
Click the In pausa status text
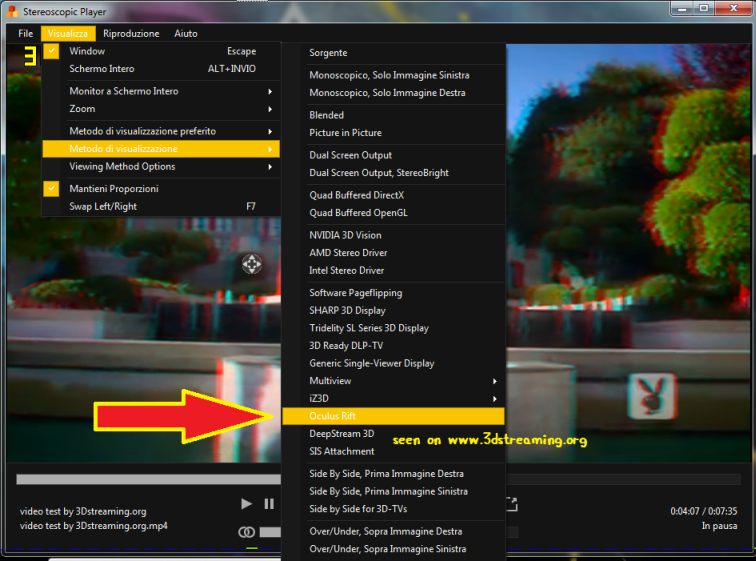[x=719, y=526]
